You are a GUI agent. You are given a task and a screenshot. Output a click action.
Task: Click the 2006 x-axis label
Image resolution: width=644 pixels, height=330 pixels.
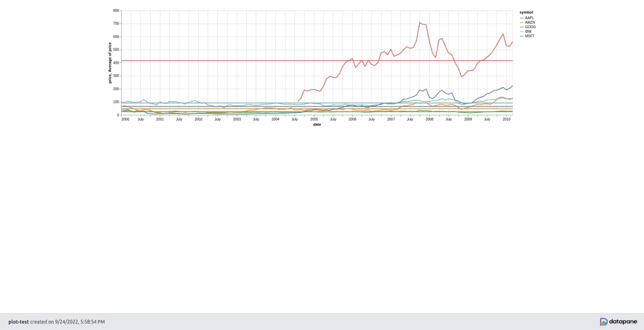[352, 119]
